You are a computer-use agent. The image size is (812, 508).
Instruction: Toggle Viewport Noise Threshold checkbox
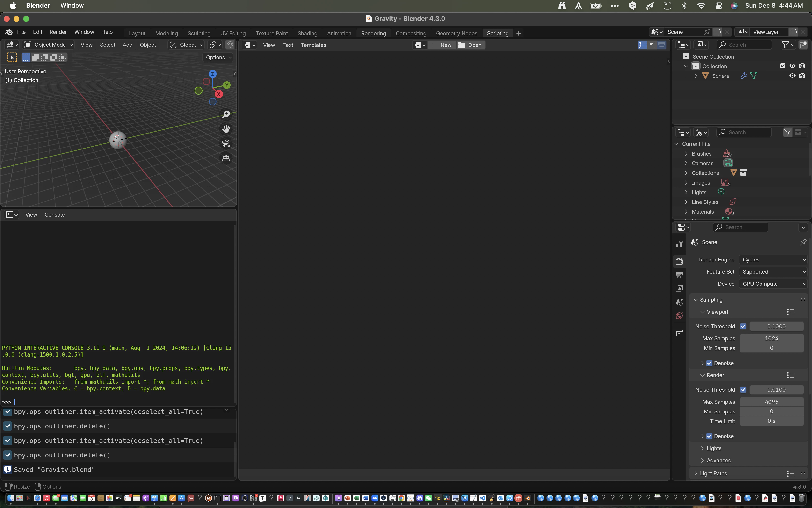point(743,327)
